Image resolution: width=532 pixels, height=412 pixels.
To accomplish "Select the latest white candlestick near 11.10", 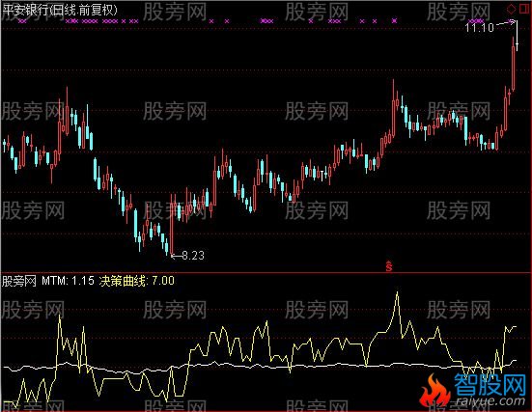I will (518, 37).
